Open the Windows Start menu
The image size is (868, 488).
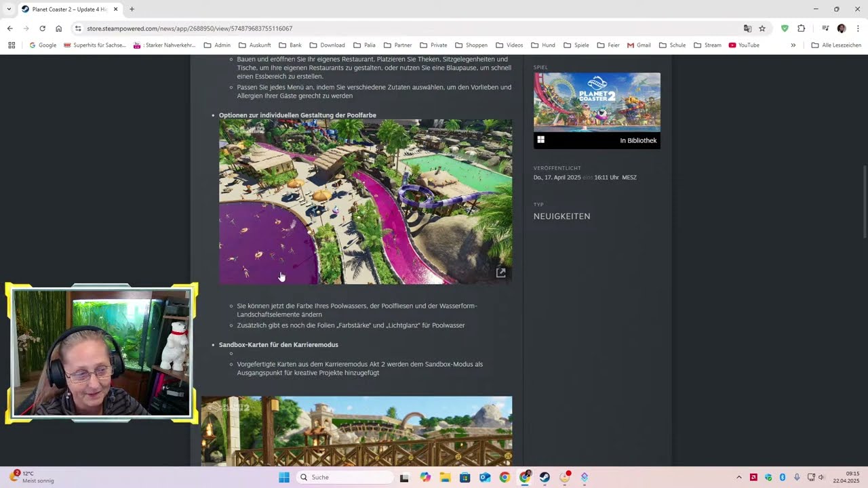tap(284, 477)
